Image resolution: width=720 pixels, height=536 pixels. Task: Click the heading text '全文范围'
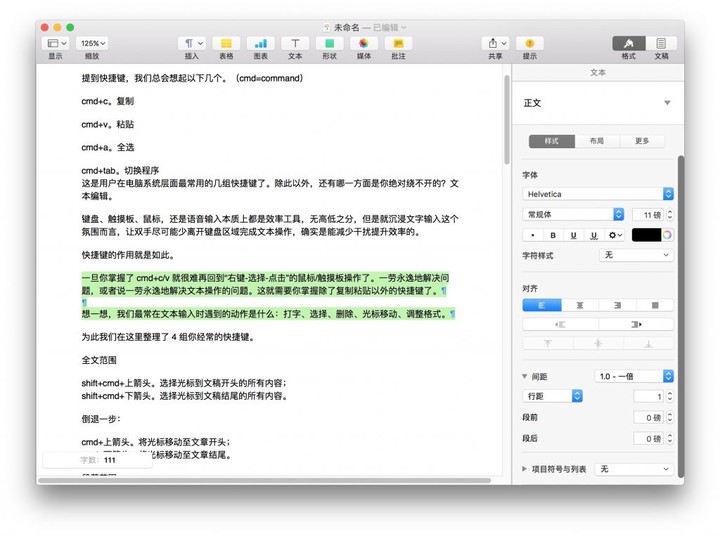(99, 360)
